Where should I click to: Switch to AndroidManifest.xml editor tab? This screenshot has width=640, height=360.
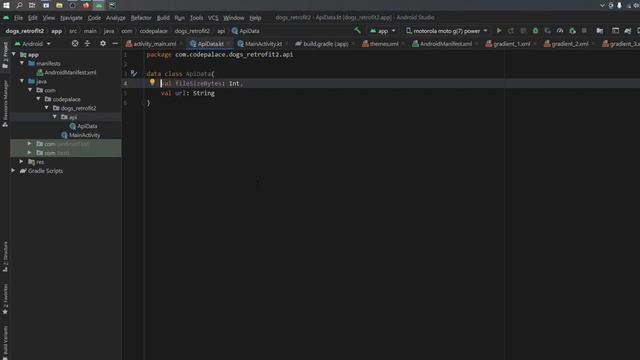click(x=445, y=44)
